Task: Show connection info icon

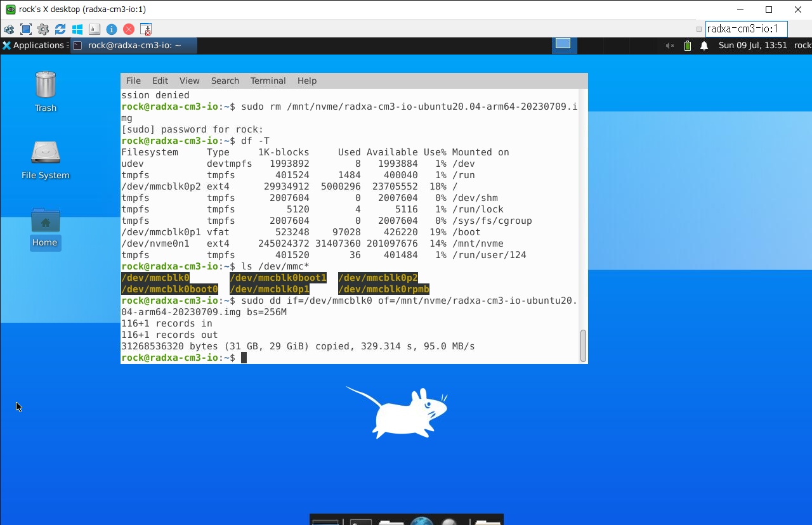Action: pos(112,29)
